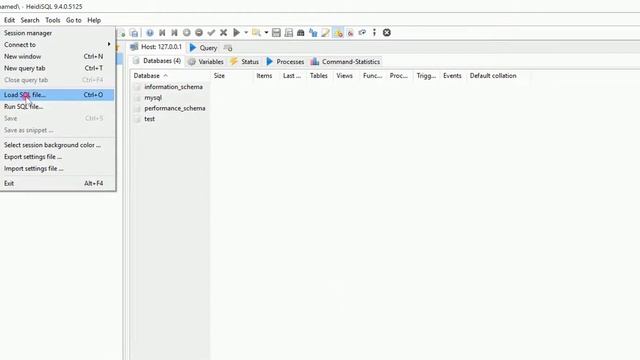Switch to the Command-Statistics tab

(345, 62)
